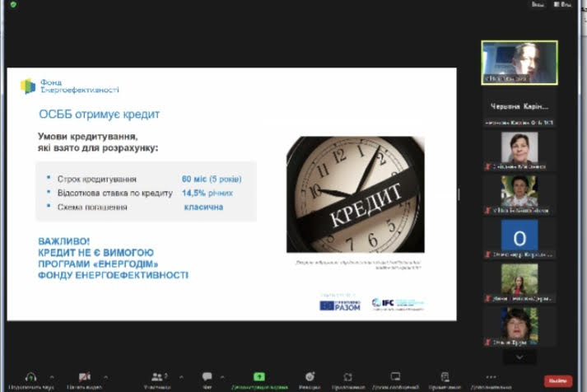The height and width of the screenshot is (392, 587).
Task: Expand audio settings arrow next to microphone
Action: [x=51, y=376]
